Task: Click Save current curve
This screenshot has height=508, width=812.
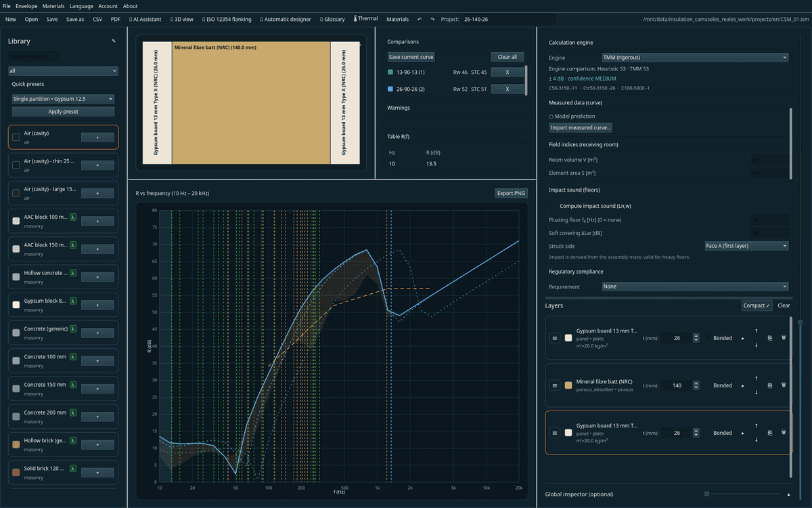Action: click(x=411, y=57)
